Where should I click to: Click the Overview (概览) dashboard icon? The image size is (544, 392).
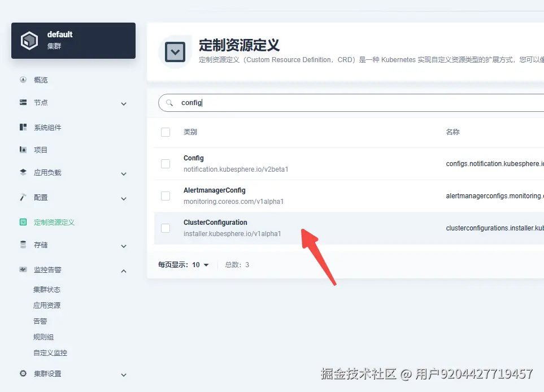click(x=23, y=80)
